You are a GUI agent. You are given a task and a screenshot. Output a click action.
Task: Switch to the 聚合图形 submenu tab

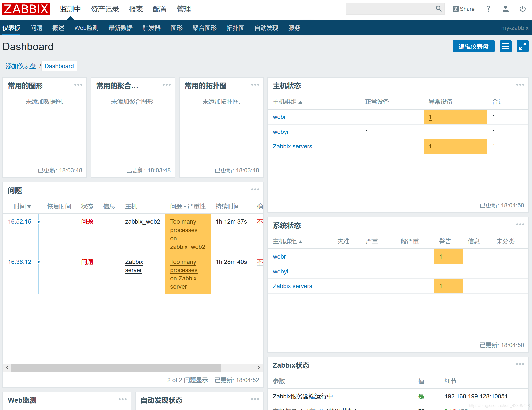tap(205, 28)
